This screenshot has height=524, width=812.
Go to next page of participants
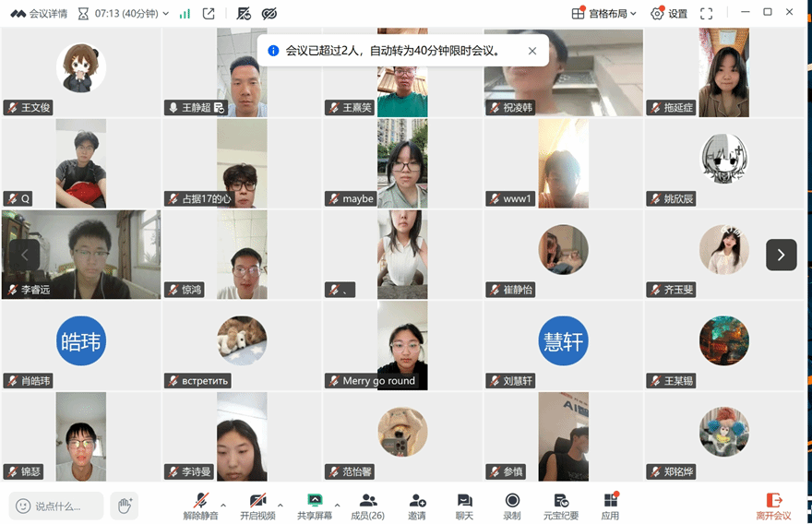(781, 255)
